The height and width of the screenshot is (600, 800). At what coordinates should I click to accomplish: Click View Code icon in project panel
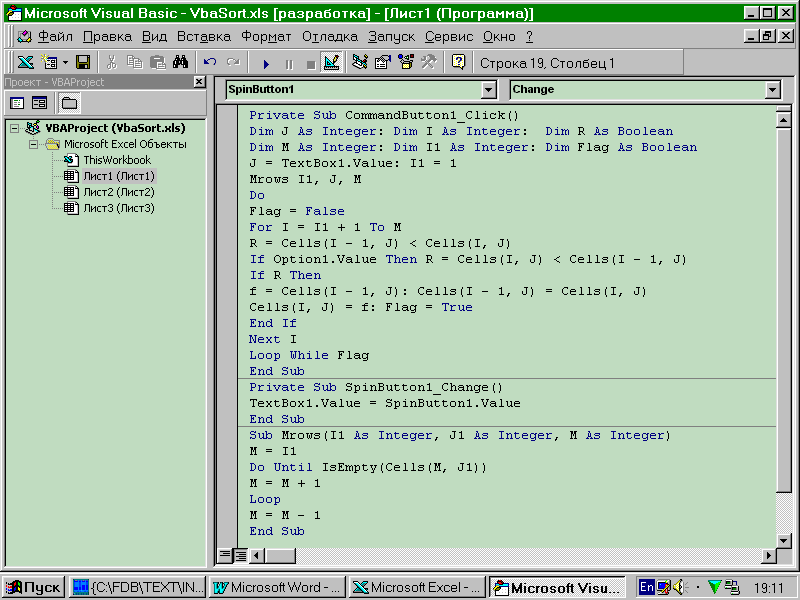[x=17, y=103]
